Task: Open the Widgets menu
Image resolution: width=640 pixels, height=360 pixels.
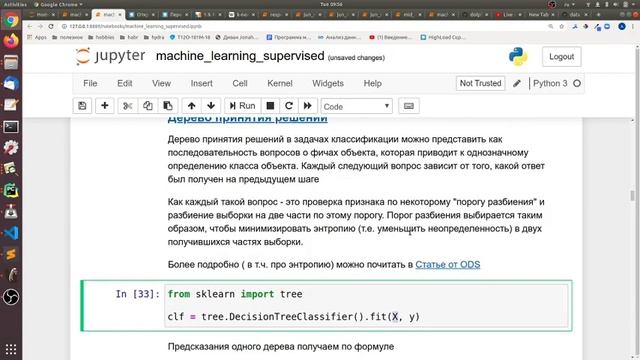Action: (328, 83)
